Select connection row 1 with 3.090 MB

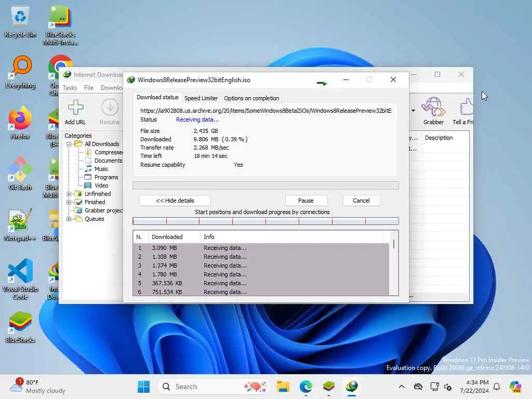[x=261, y=248]
